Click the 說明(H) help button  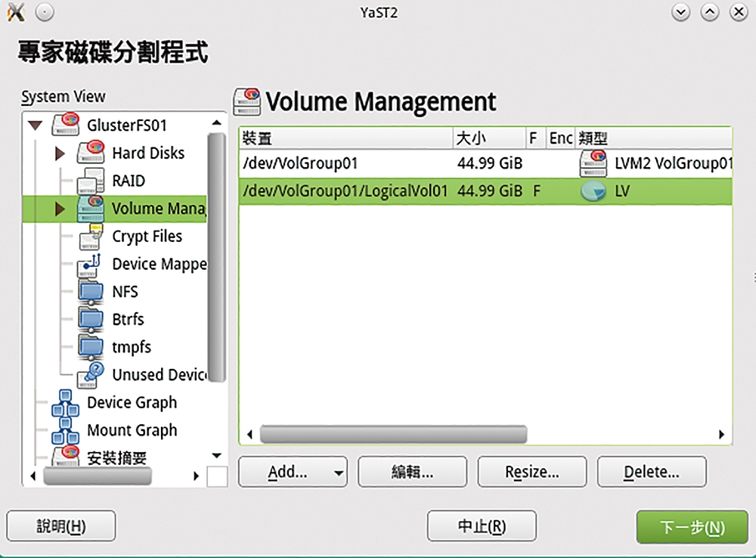coord(61,525)
